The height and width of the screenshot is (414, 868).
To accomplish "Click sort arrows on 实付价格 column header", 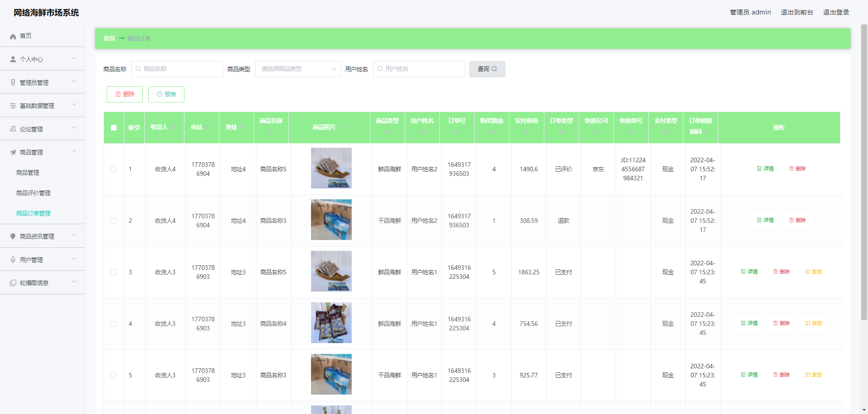I will point(527,132).
